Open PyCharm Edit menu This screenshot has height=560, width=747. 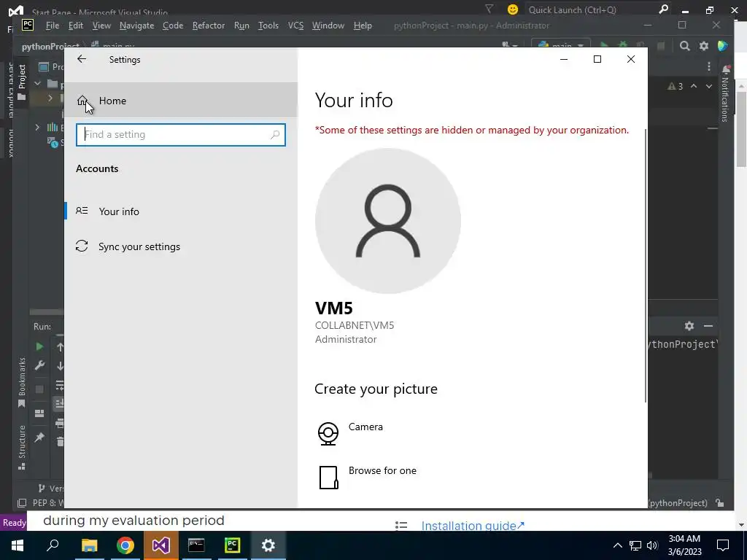pos(76,26)
